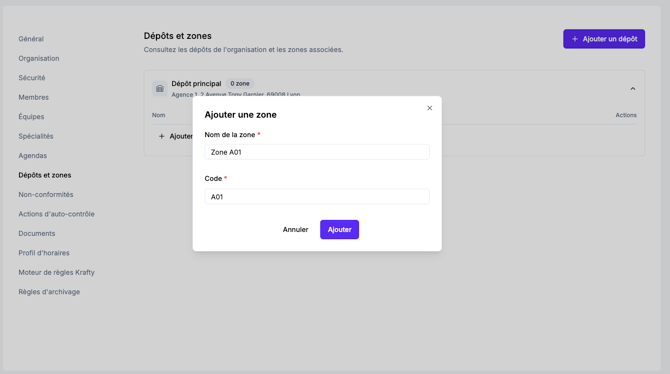Click the Code input field
The height and width of the screenshot is (374, 670).
pos(317,197)
